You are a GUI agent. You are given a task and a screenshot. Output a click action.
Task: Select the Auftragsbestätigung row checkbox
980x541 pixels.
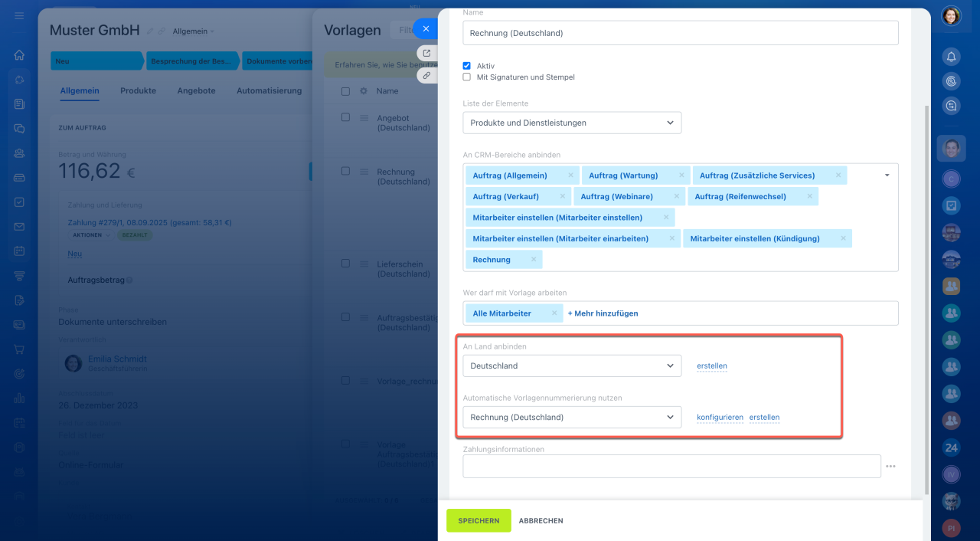pos(345,316)
